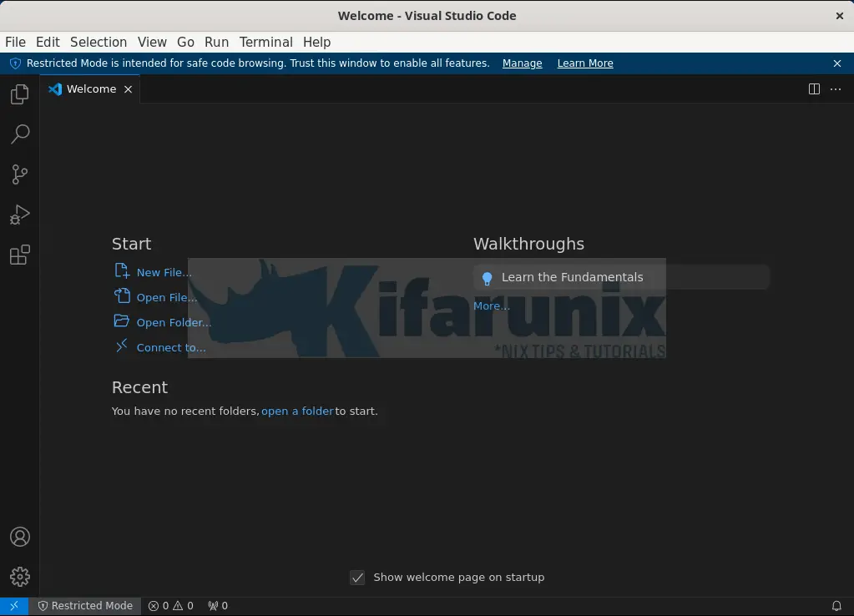Open the Manage gear icon
The height and width of the screenshot is (616, 854).
[x=19, y=576]
